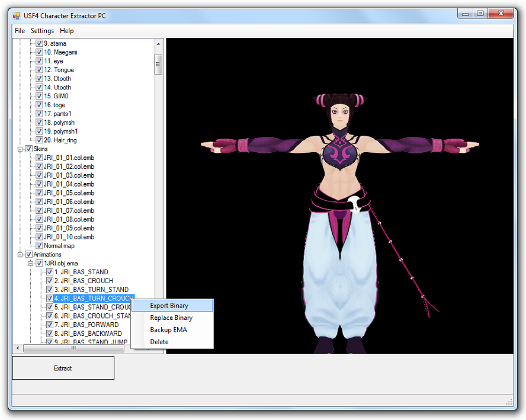Toggle the 7. JRI_BAS_FORWARD checkbox

pyautogui.click(x=50, y=325)
